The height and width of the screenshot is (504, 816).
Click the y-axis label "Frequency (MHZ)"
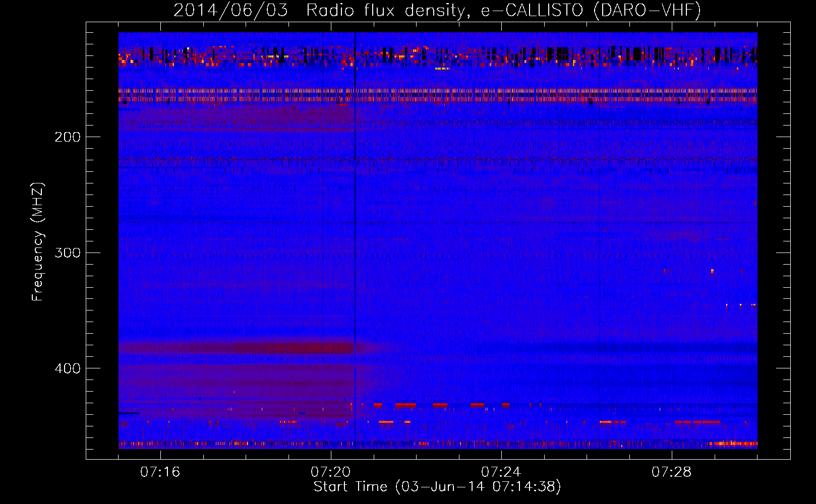(38, 242)
